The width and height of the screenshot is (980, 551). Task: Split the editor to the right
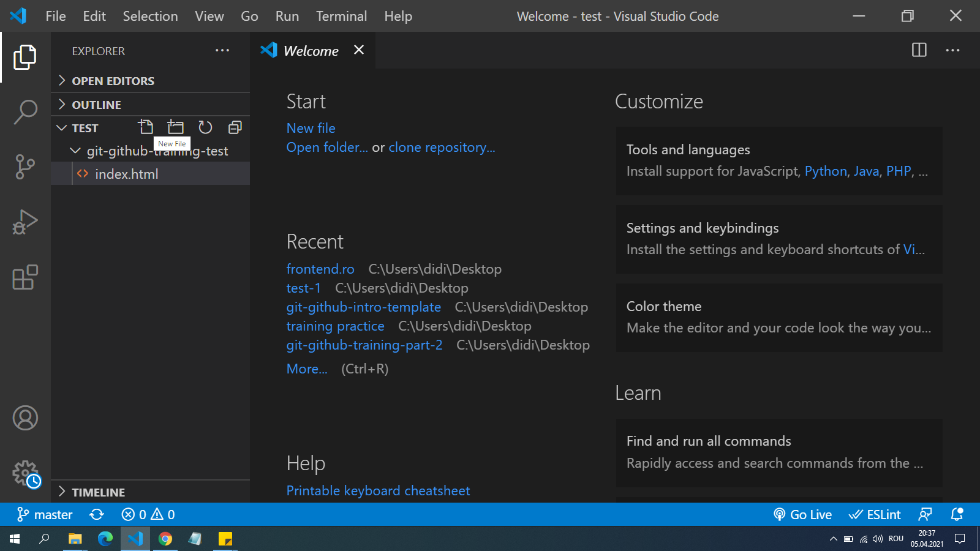pyautogui.click(x=919, y=50)
